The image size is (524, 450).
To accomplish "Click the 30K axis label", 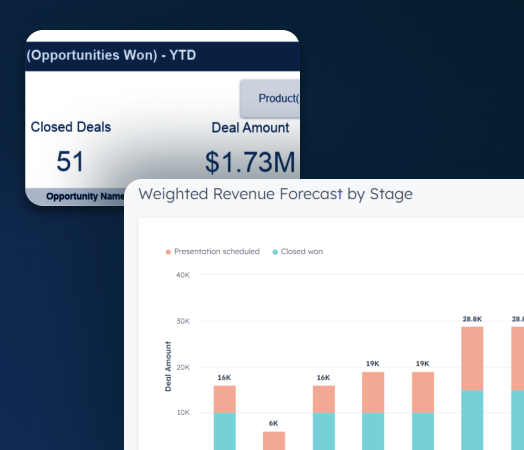I will 183,321.
